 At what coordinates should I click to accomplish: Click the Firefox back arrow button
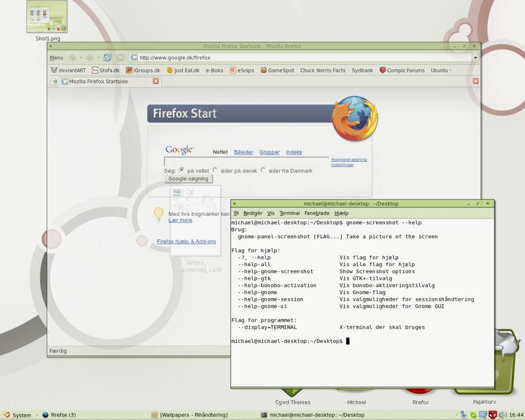pyautogui.click(x=72, y=58)
